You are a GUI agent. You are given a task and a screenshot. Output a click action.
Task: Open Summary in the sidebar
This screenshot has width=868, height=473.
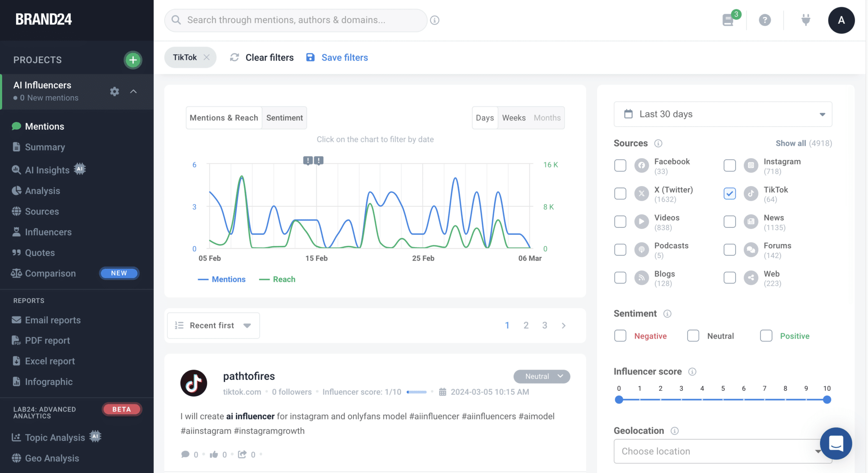pyautogui.click(x=45, y=147)
